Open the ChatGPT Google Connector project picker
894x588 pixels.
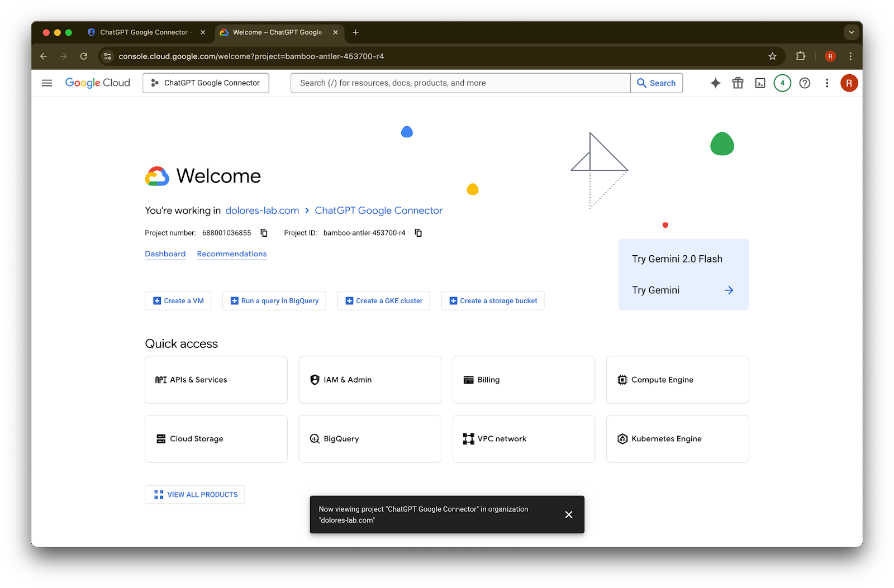click(206, 83)
